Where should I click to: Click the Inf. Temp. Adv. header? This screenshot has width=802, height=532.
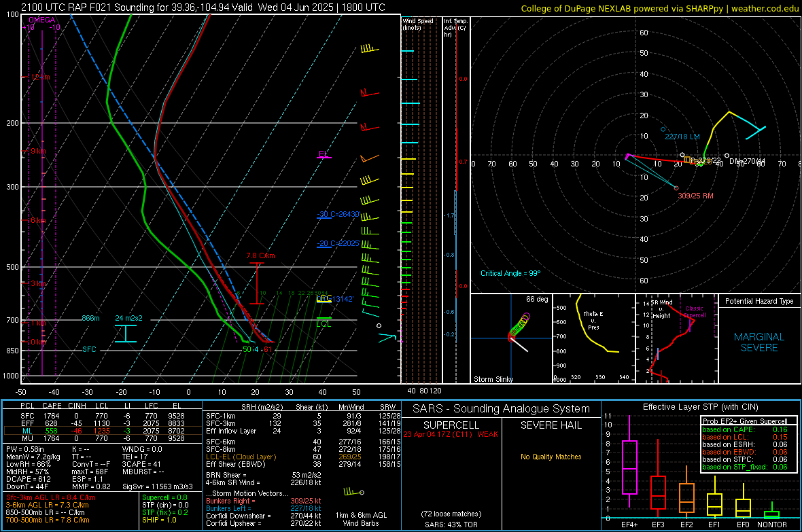[455, 28]
